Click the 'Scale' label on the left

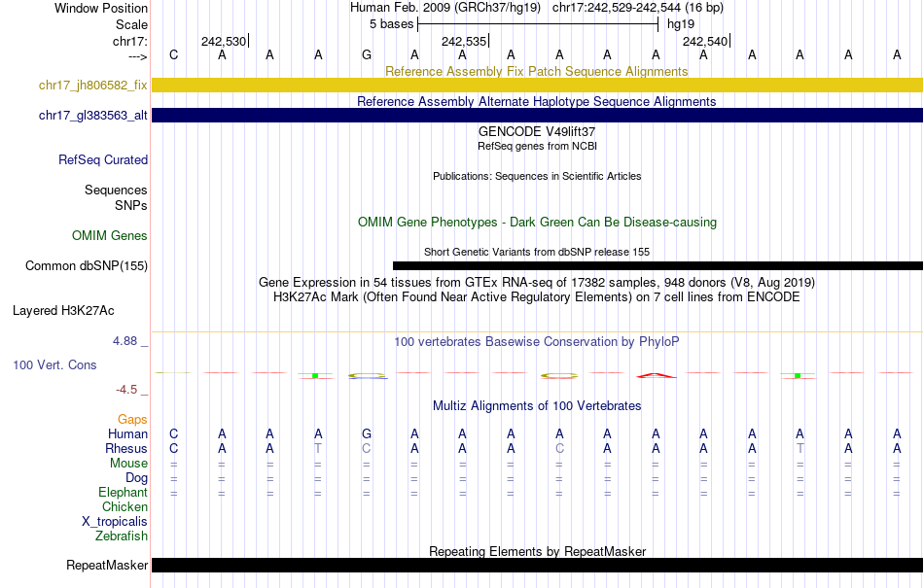(x=132, y=24)
